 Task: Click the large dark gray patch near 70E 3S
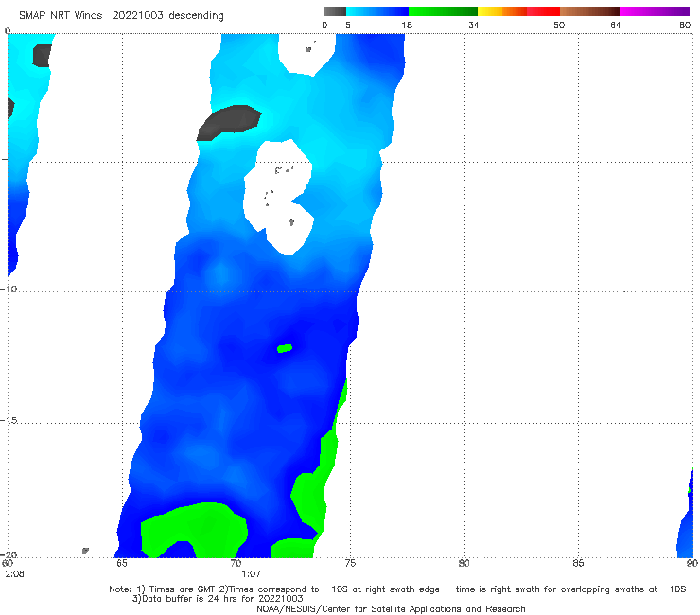click(x=229, y=121)
